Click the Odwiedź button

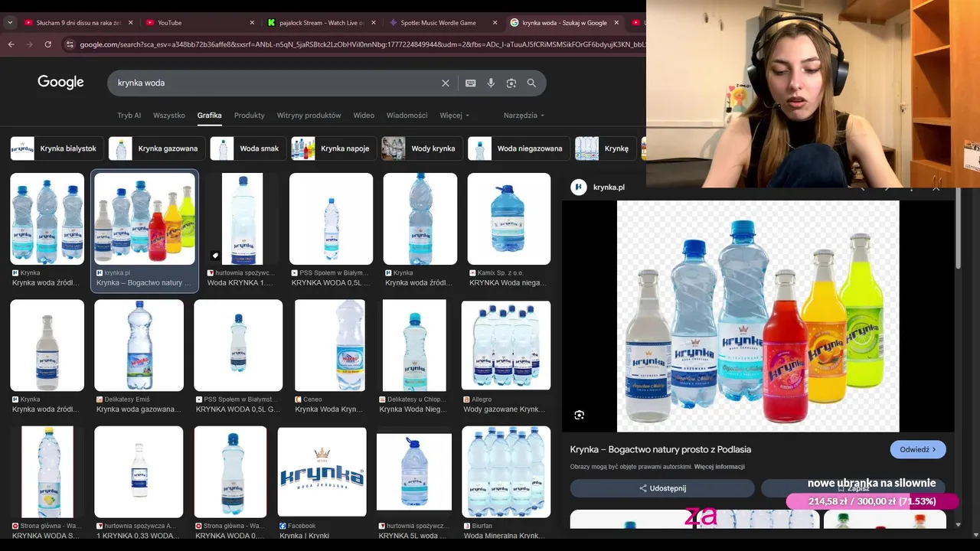click(x=918, y=449)
